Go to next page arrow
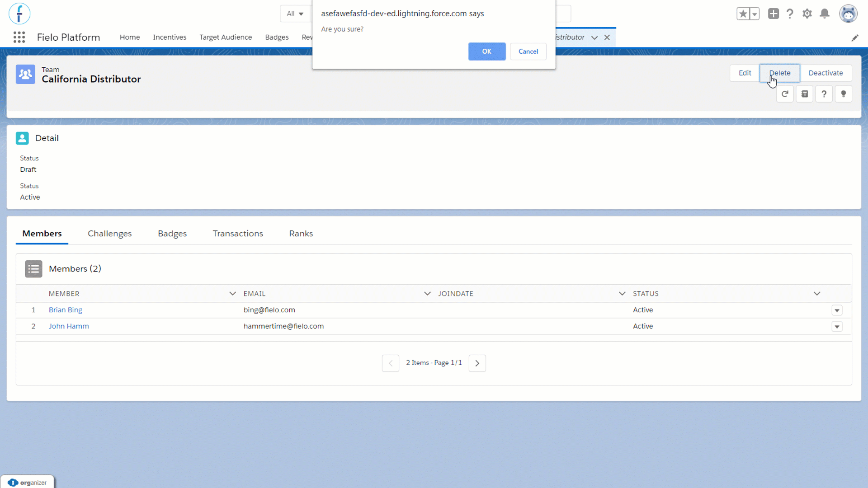This screenshot has height=488, width=868. tap(477, 363)
